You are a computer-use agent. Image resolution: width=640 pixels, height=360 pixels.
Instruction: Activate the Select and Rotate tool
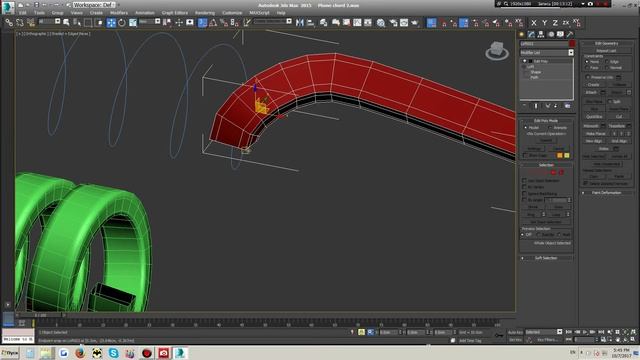point(122,23)
